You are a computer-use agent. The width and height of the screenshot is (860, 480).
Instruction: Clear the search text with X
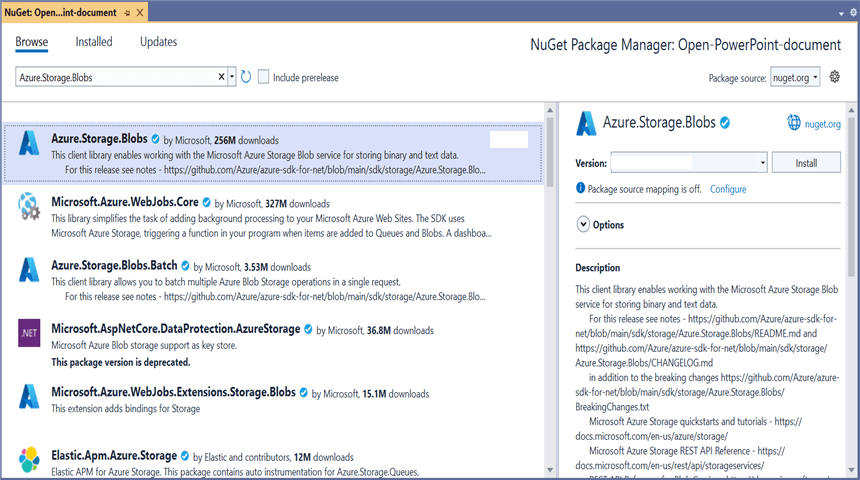221,77
